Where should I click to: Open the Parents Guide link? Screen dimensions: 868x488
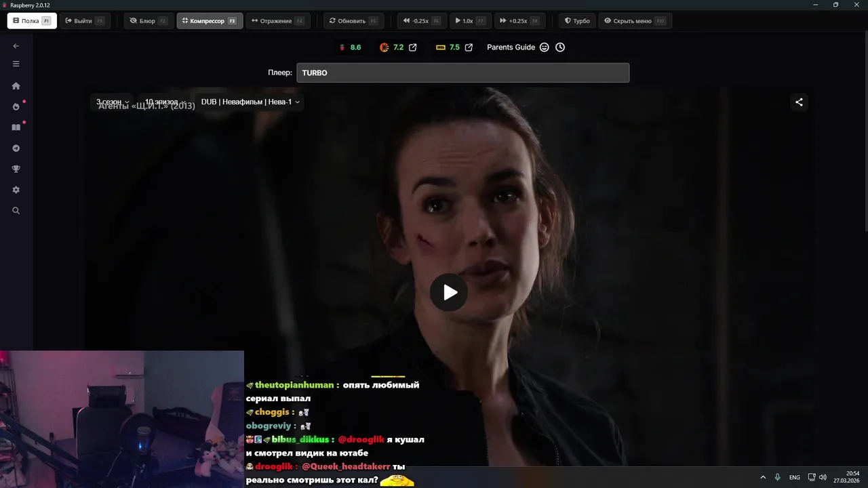tap(511, 47)
